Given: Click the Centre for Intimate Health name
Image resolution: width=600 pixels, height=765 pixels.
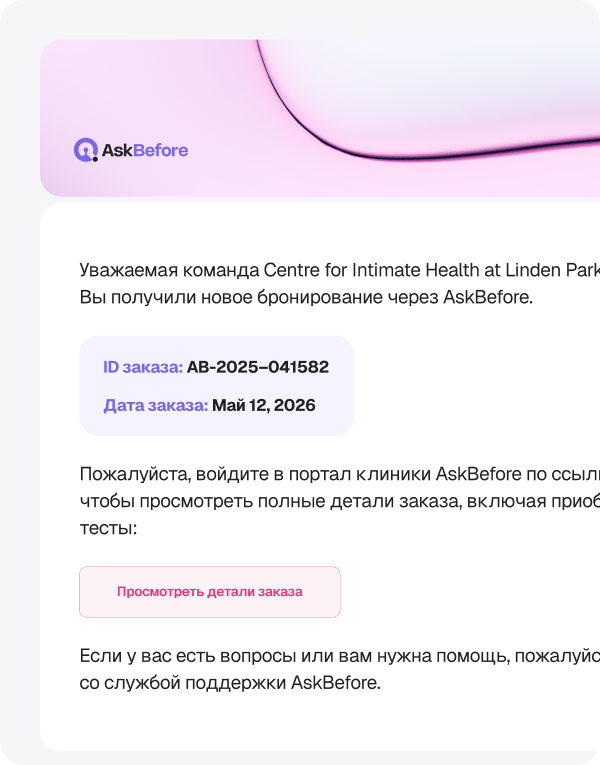Looking at the screenshot, I should point(432,270).
